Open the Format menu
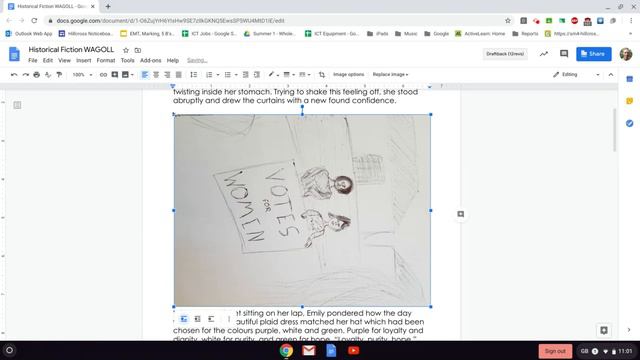This screenshot has height=360, width=640. pos(106,60)
